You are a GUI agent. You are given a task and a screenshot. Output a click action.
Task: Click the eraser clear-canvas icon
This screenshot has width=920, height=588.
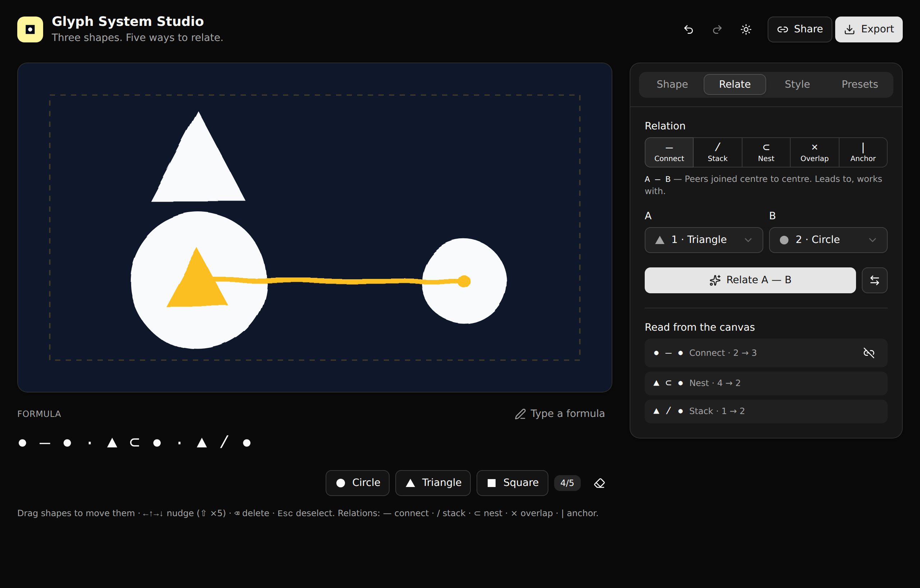599,483
